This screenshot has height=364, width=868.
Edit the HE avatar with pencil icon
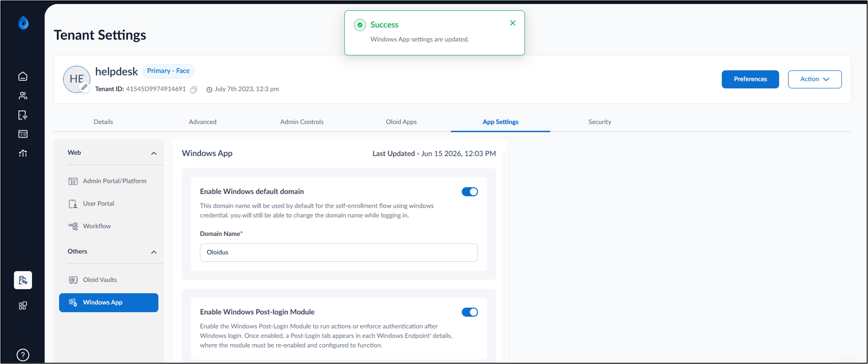(x=84, y=87)
